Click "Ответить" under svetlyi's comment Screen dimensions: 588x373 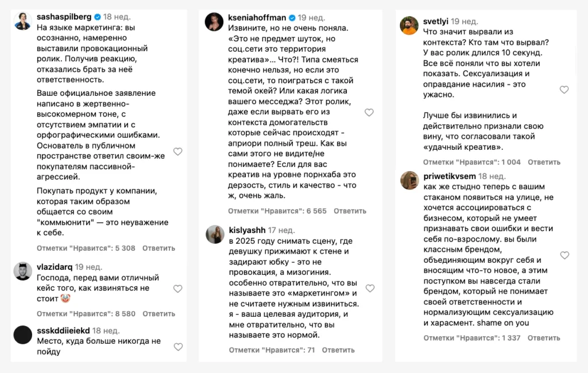click(x=544, y=162)
